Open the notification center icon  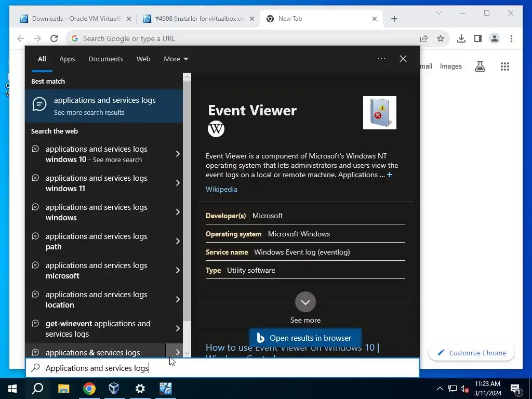pyautogui.click(x=516, y=389)
